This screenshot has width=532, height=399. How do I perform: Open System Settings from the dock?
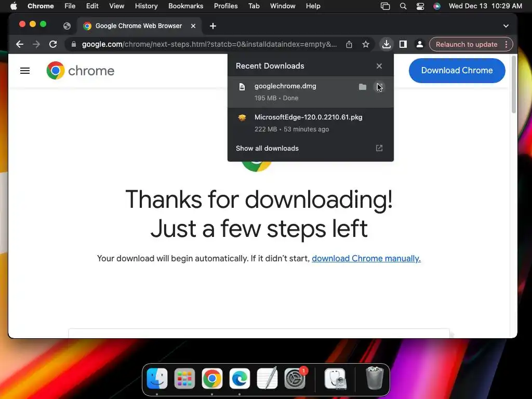point(295,378)
